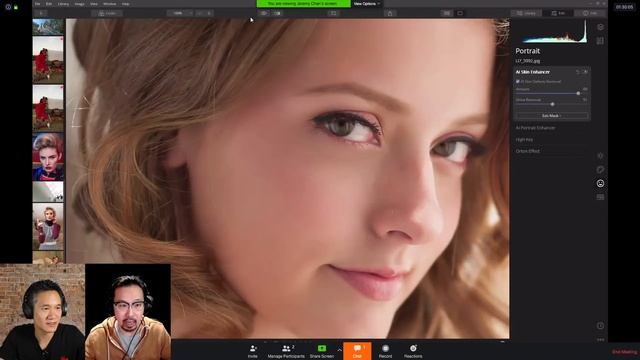Image resolution: width=640 pixels, height=360 pixels.
Task: Adjust the Amount slider
Action: pyautogui.click(x=551, y=93)
